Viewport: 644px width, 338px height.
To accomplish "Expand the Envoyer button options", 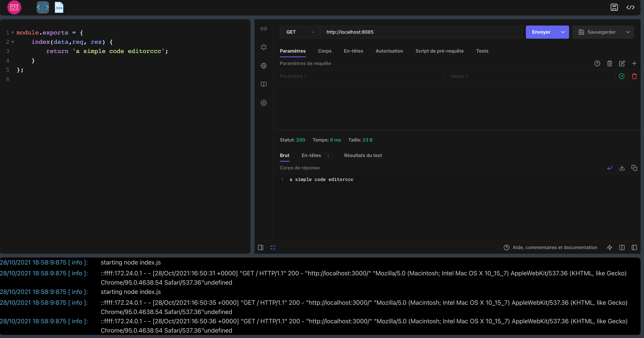I will coord(563,32).
